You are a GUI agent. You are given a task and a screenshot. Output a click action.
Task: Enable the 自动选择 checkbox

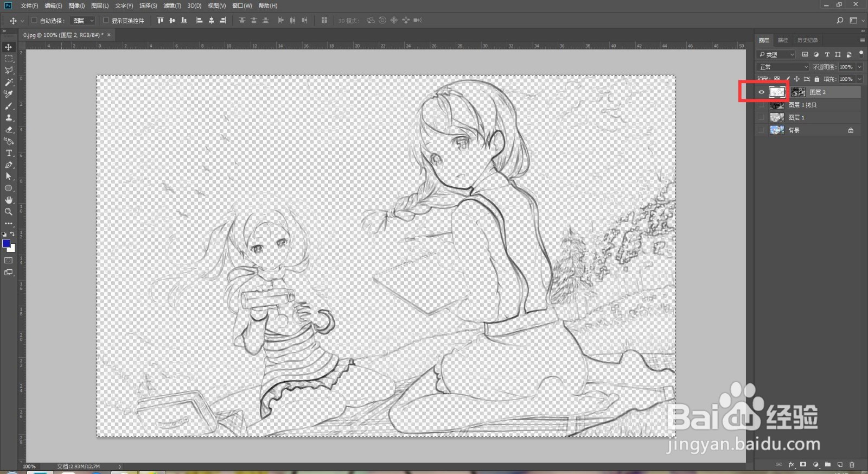point(34,21)
